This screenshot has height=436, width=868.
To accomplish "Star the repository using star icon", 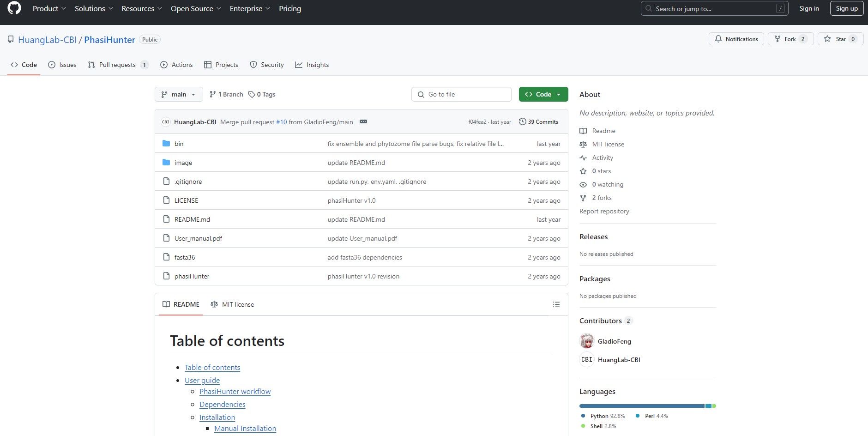I will pos(827,39).
